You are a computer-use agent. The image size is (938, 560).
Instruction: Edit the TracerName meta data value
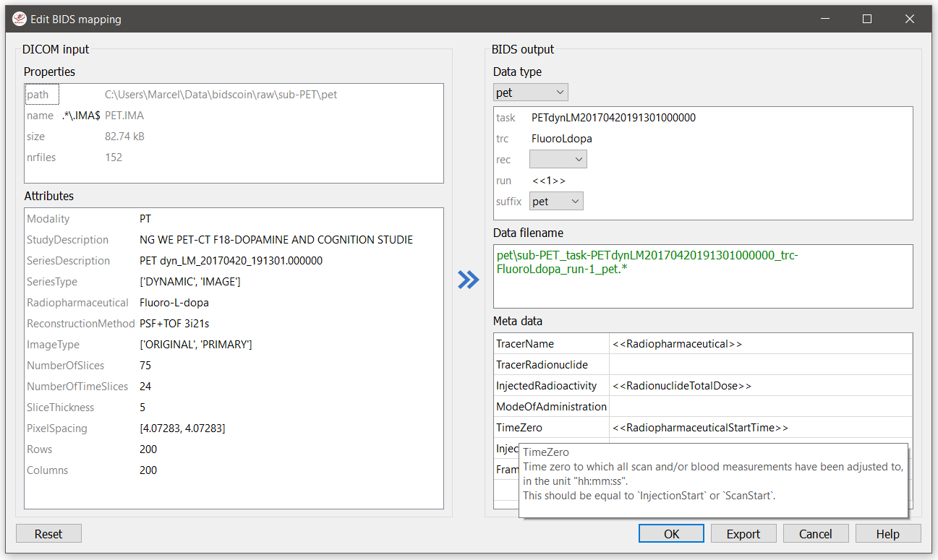[x=759, y=344]
